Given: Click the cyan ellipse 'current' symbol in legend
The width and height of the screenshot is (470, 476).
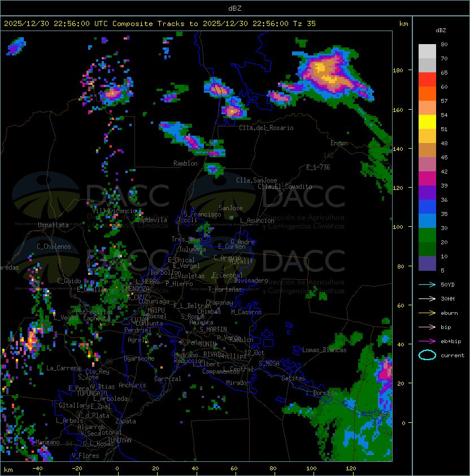Looking at the screenshot, I should [x=427, y=355].
